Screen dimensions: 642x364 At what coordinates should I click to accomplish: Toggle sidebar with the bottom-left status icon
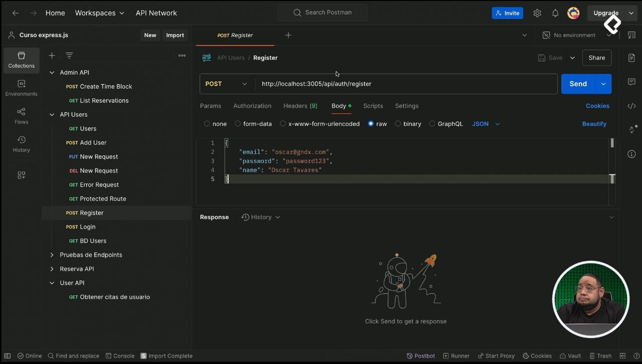coord(7,356)
